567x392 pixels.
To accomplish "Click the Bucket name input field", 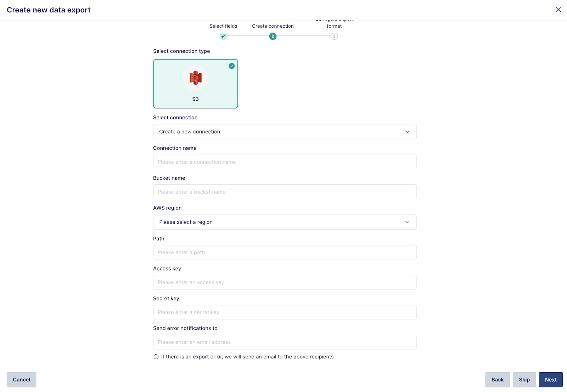I will [x=285, y=192].
